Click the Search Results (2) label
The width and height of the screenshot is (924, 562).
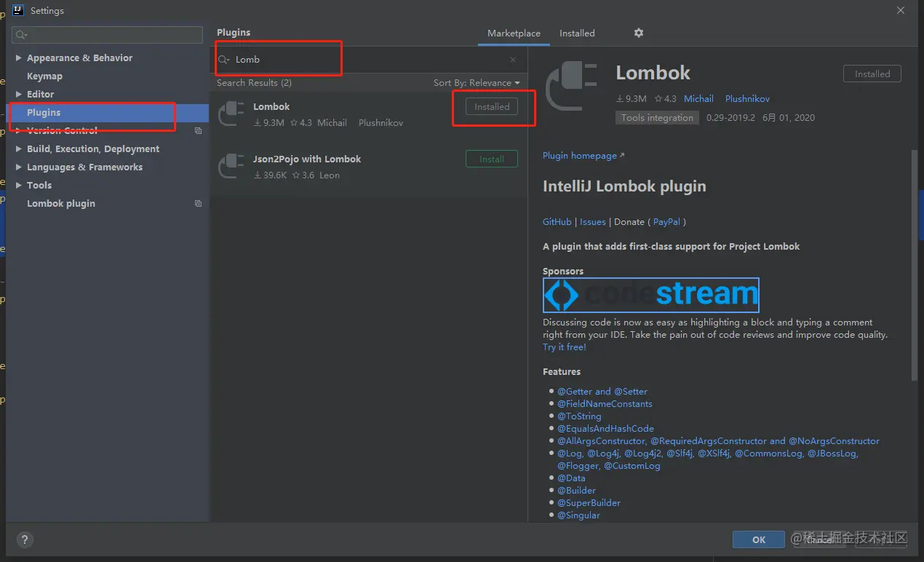(254, 83)
